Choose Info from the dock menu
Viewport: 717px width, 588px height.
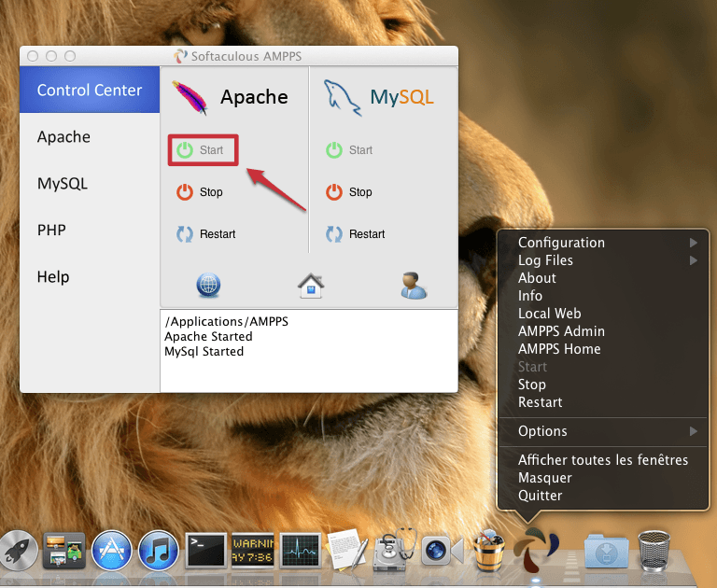603,296
